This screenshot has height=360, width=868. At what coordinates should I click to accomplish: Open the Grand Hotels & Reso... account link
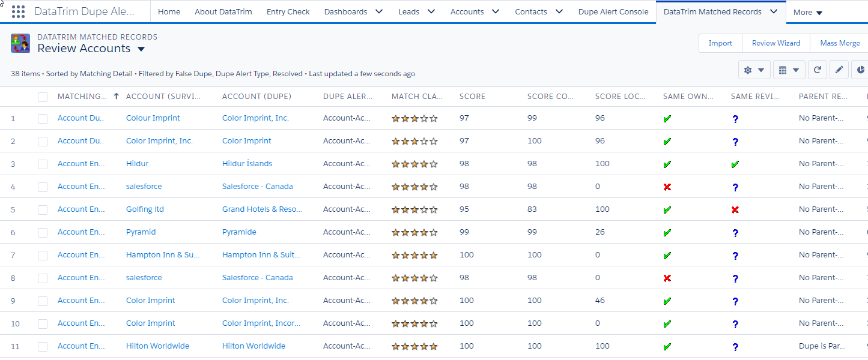click(x=262, y=209)
